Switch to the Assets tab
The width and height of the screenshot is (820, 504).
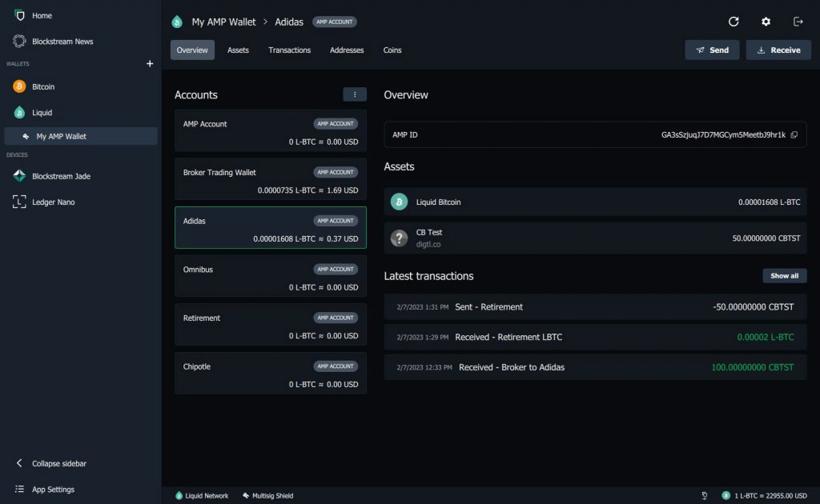tap(238, 50)
